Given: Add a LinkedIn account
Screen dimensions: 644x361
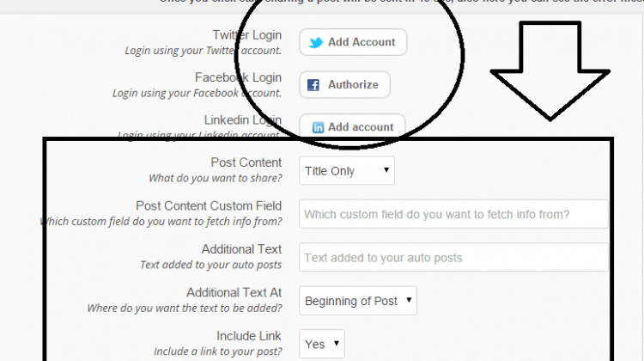Looking at the screenshot, I should (352, 126).
